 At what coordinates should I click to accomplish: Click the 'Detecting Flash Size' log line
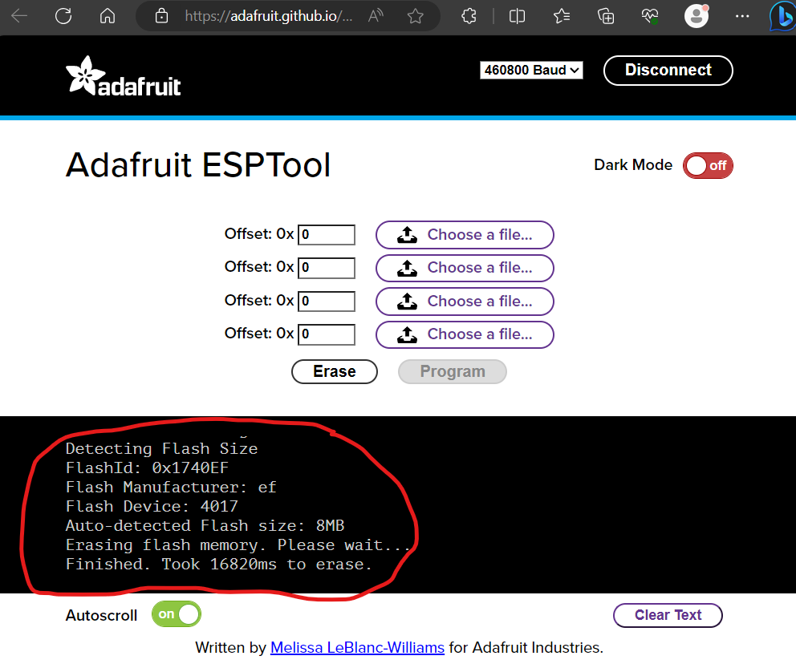click(x=161, y=448)
